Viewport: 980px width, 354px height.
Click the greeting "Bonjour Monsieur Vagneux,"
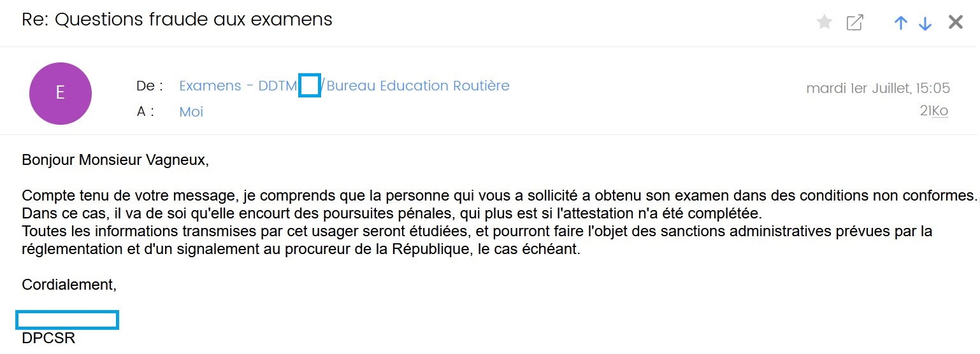(115, 160)
